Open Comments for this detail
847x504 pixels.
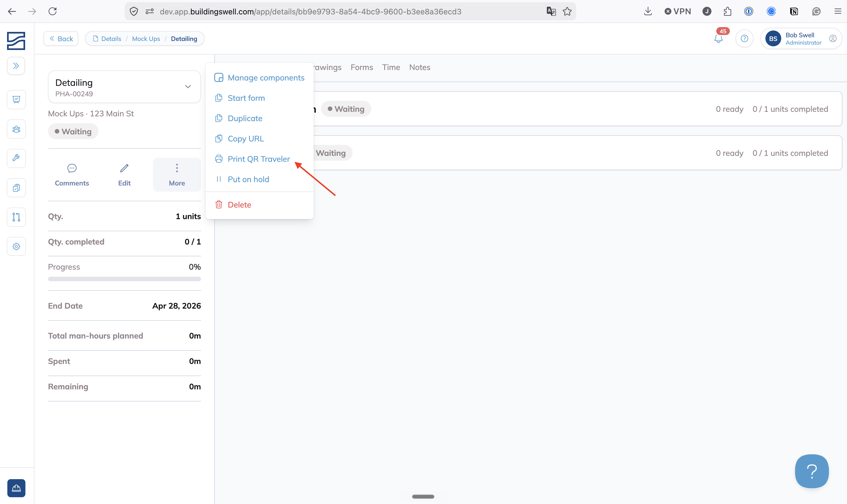72,175
